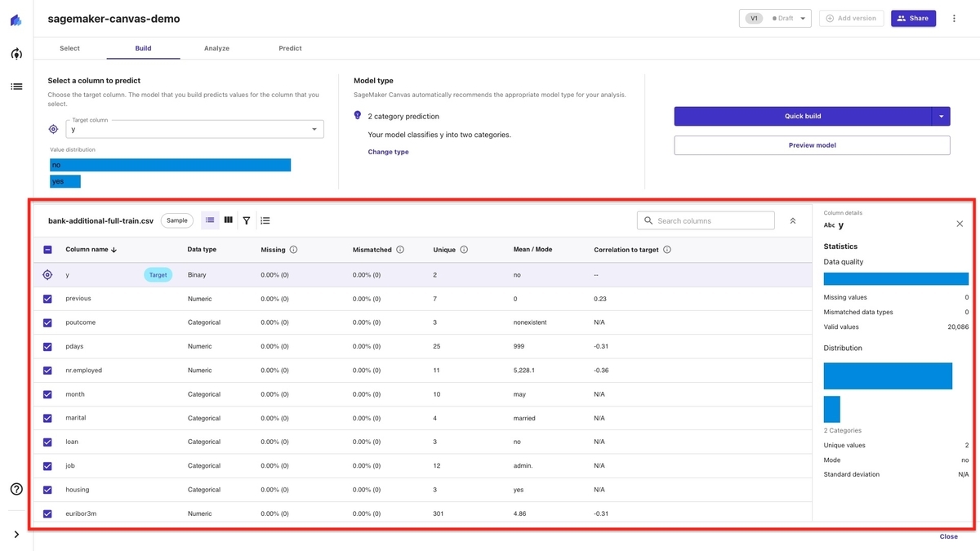Click the sagemaker-canvas-demo title
Screen dimensions: 980x551
pyautogui.click(x=114, y=18)
